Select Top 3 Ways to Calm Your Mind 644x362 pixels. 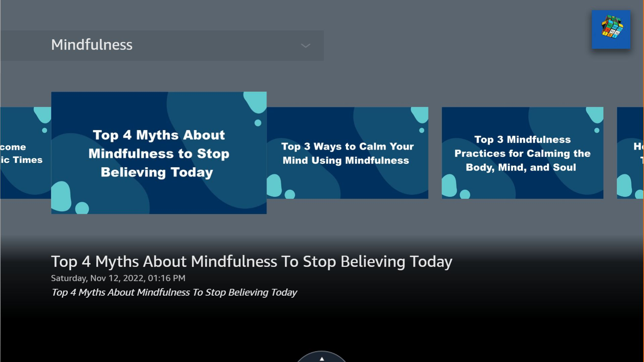348,153
